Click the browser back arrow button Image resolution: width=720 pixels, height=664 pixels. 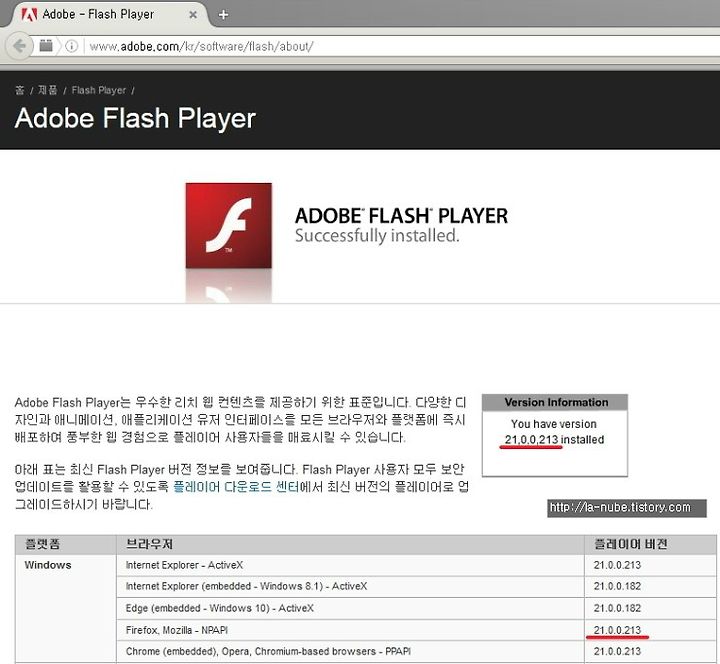tap(19, 46)
